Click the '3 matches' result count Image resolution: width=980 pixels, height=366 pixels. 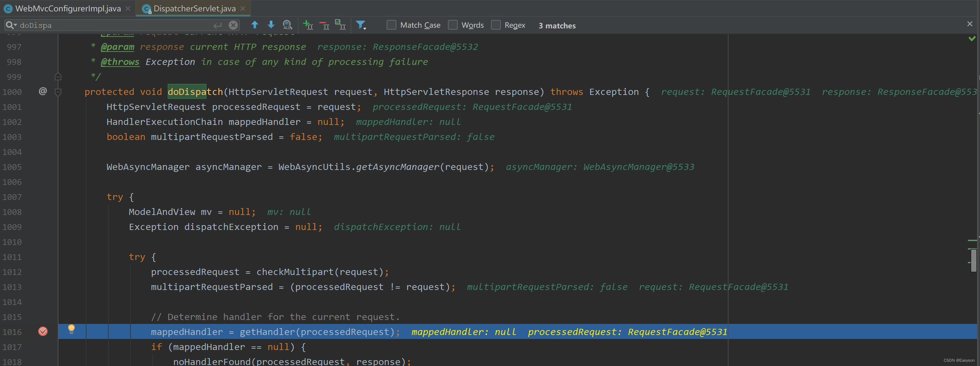point(557,25)
